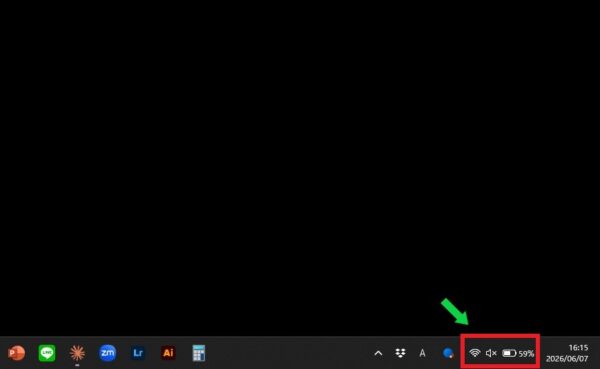The width and height of the screenshot is (600, 369).
Task: Open the Calculator app icon
Action: click(199, 353)
